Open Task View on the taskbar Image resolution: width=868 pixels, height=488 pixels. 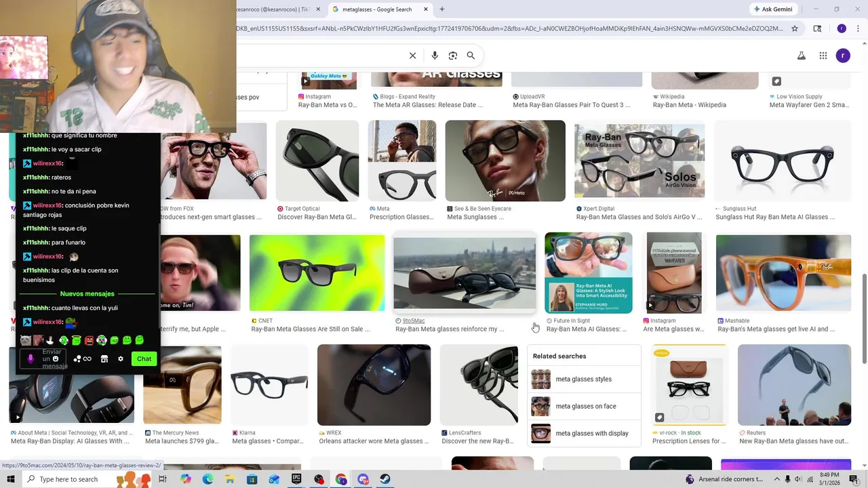(163, 479)
